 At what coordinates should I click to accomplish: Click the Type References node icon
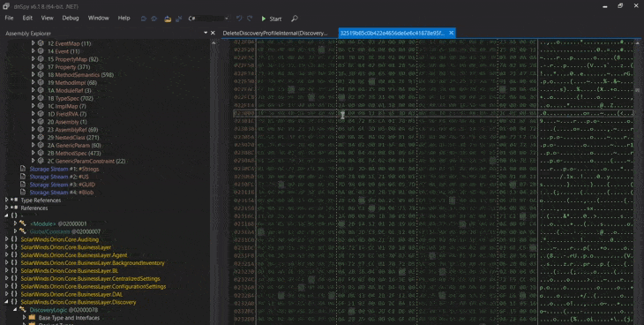[15, 200]
